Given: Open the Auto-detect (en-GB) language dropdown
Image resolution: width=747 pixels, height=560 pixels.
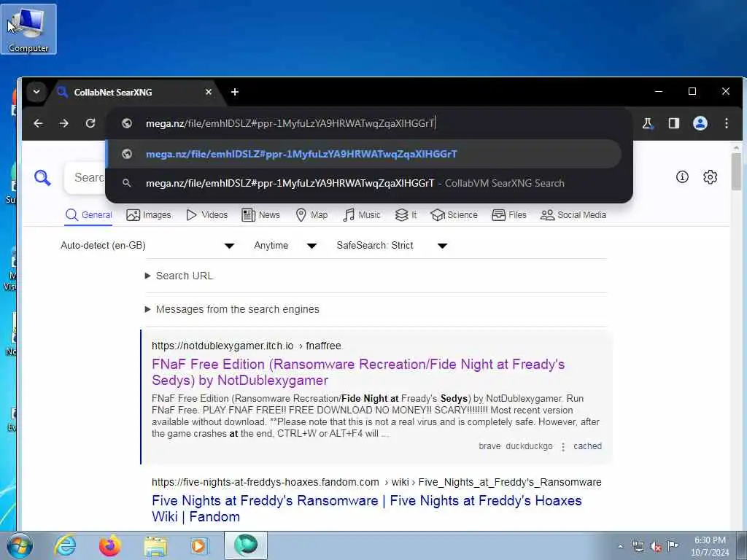Looking at the screenshot, I should coord(147,245).
